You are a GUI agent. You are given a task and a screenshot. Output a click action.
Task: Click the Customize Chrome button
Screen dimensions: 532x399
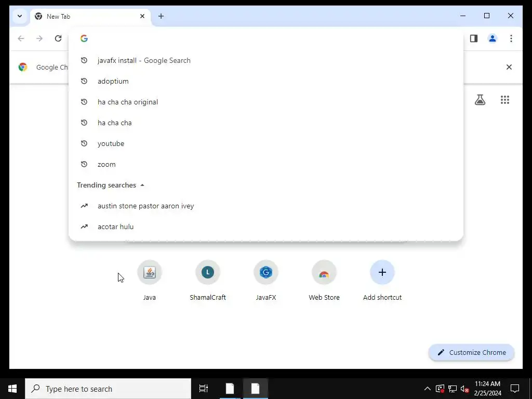pyautogui.click(x=472, y=352)
